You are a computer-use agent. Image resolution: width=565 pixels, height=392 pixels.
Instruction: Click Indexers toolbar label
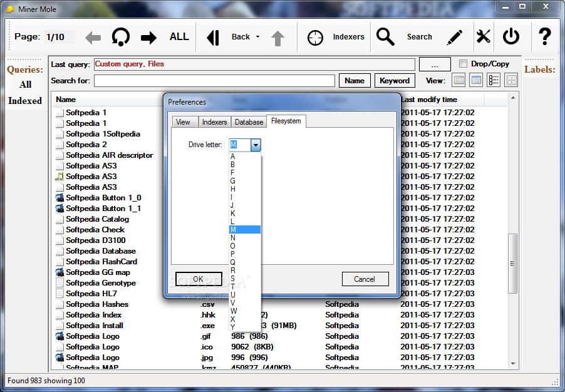point(348,37)
